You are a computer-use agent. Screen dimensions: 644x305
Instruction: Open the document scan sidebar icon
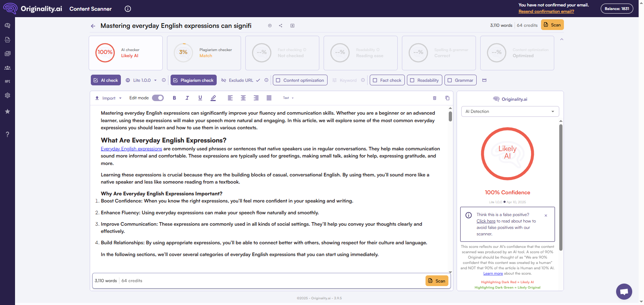pos(8,40)
